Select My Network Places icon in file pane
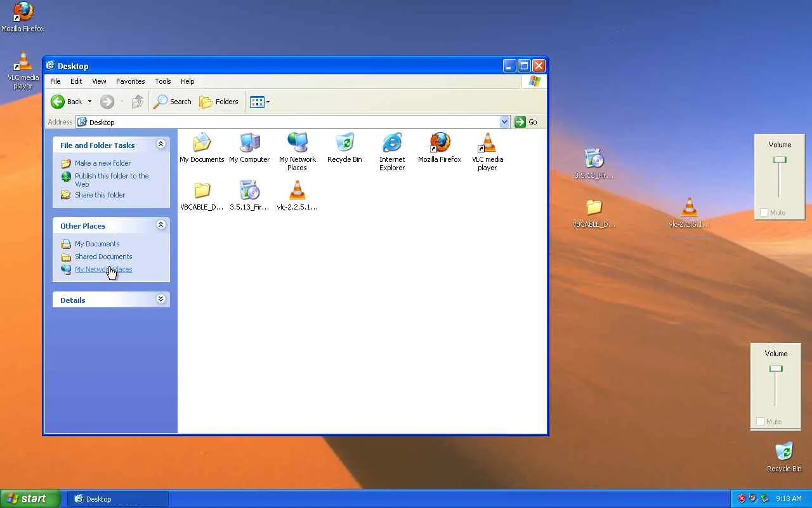812x508 pixels. coord(297,152)
